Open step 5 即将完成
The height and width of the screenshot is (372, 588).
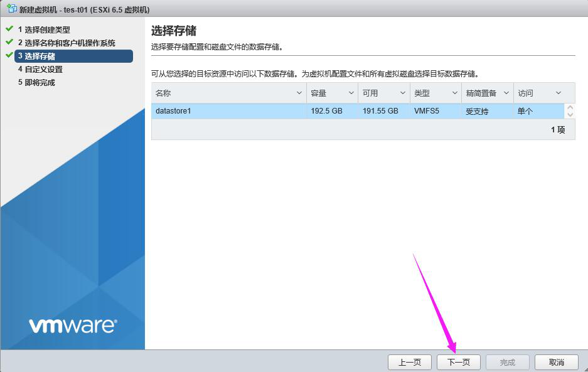click(36, 83)
